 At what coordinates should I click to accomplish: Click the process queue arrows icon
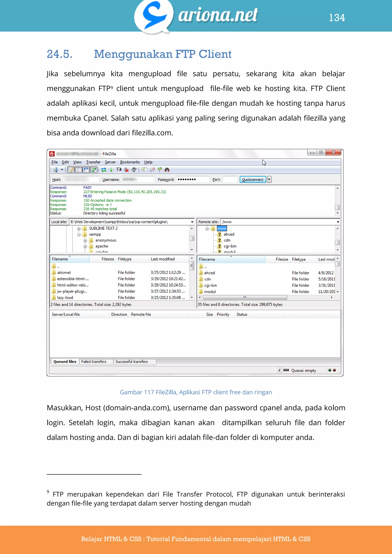tap(111, 170)
